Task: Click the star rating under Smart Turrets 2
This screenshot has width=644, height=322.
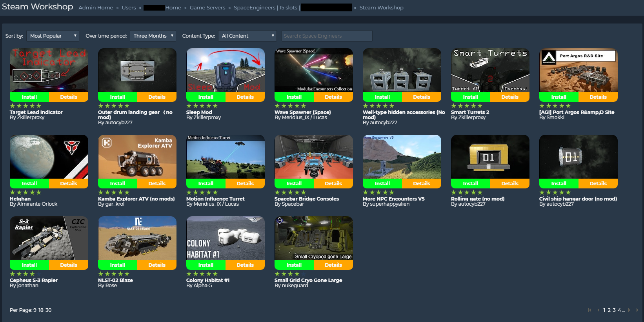Action: pyautogui.click(x=467, y=106)
